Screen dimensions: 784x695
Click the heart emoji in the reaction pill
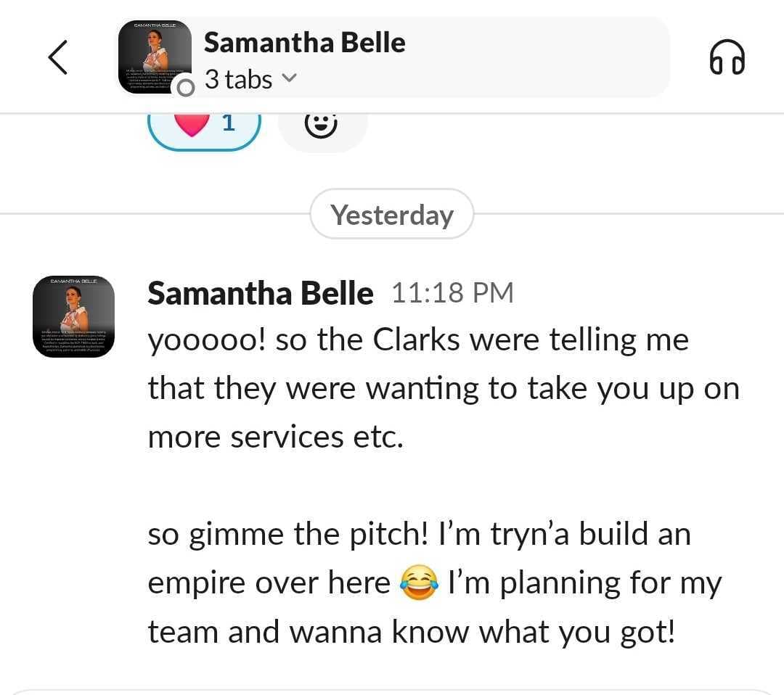pos(192,124)
